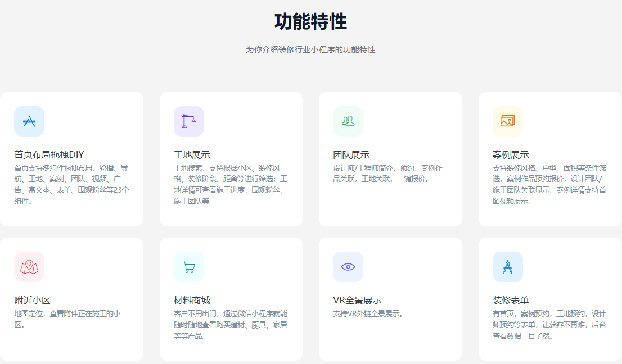Viewport: 622px width, 364px height.
Task: Open the 首页布局拖拽DIY title
Action: tap(49, 154)
